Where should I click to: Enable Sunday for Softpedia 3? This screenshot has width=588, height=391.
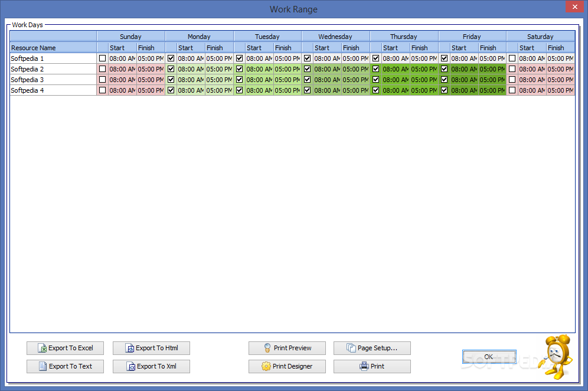[x=102, y=80]
